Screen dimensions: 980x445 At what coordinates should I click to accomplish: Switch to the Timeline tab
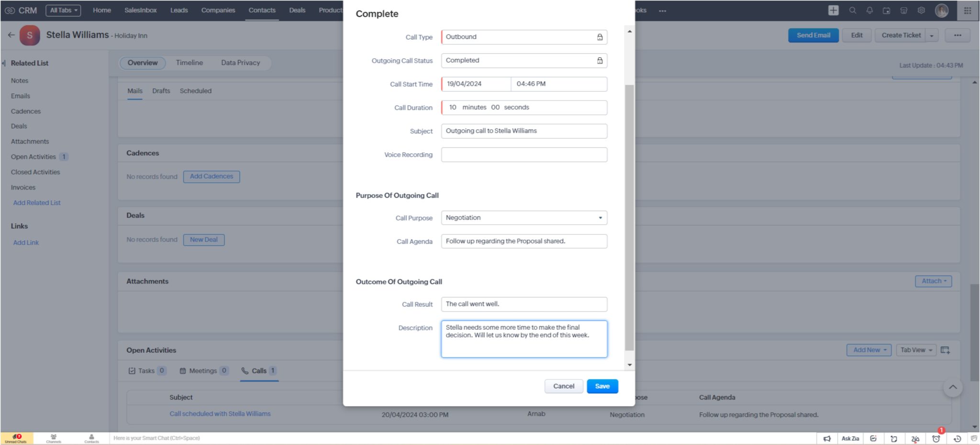point(189,62)
